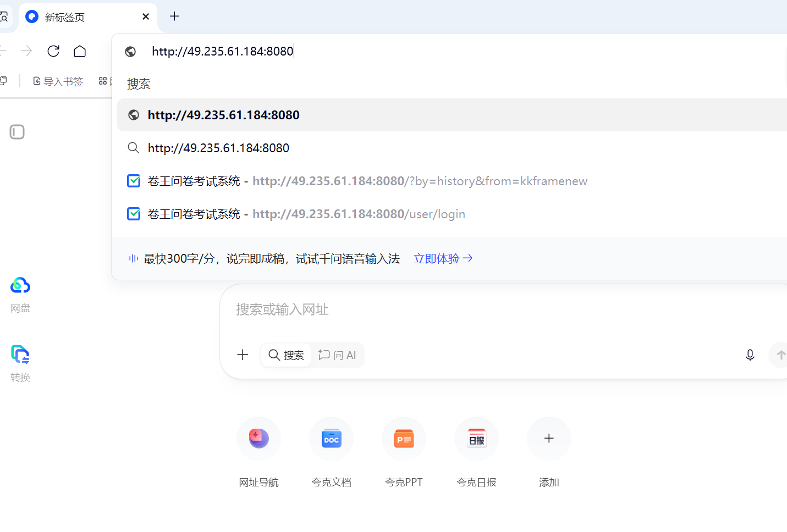Open history entry ending with /user/login
This screenshot has width=787, height=532.
pyautogui.click(x=452, y=214)
